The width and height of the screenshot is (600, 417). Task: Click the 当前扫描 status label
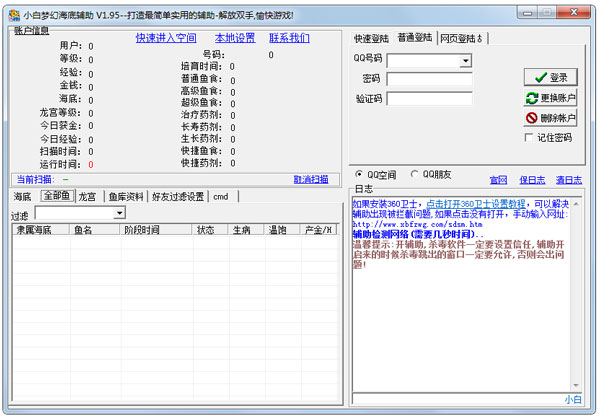[x=35, y=179]
